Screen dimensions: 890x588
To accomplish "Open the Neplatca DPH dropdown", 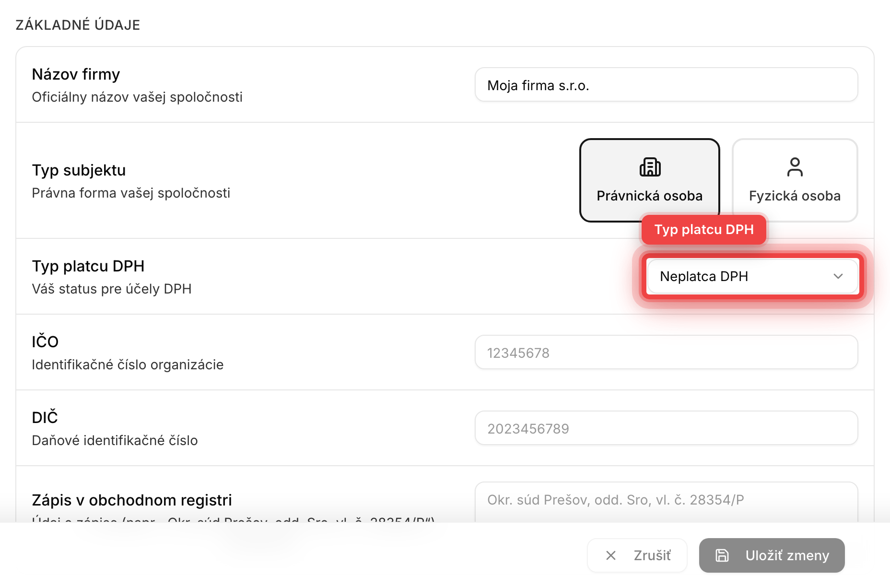I will pyautogui.click(x=752, y=276).
